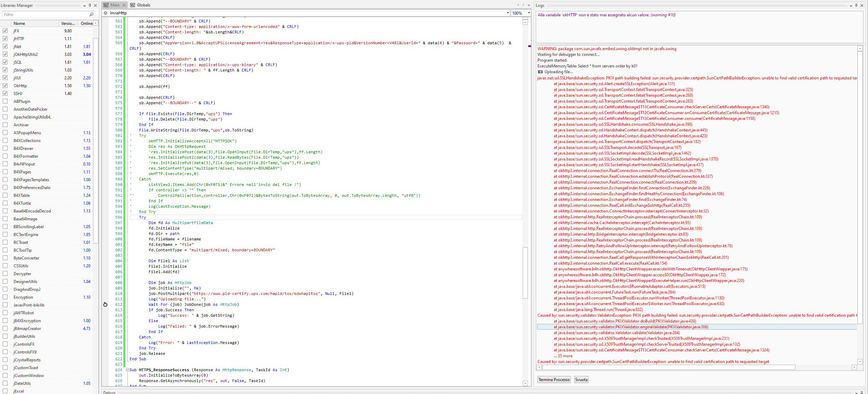Image resolution: width=868 pixels, height=394 pixels.
Task: Click the Logs panel options dropdown arrow
Action: [x=851, y=5]
